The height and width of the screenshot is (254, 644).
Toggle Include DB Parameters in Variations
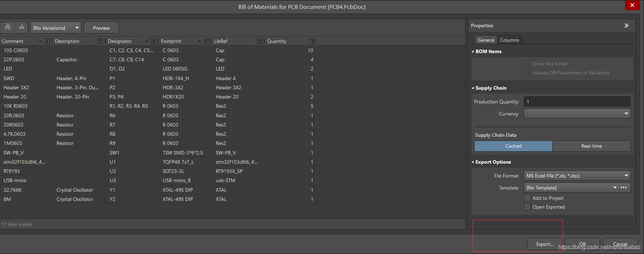point(527,73)
